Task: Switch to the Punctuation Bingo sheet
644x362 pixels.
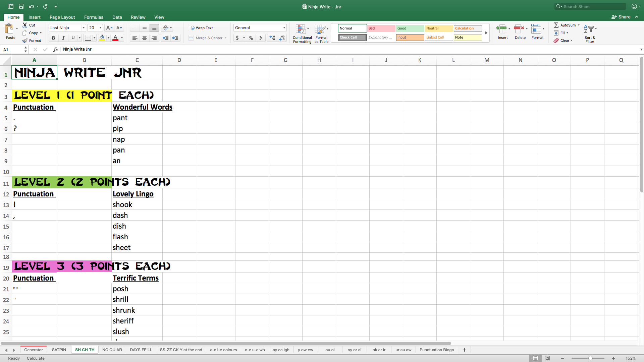Action: pos(436,350)
